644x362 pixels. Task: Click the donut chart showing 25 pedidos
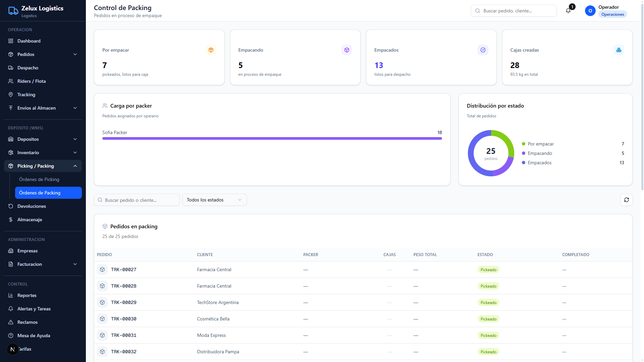491,153
